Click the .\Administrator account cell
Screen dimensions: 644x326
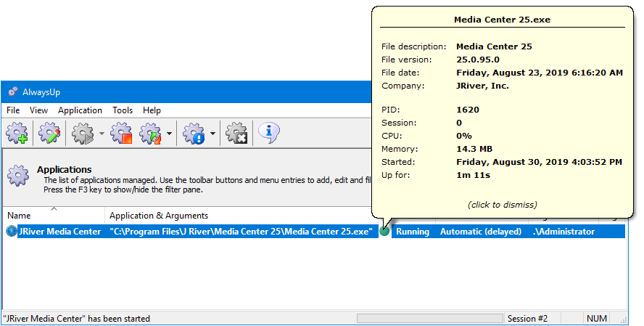(563, 232)
